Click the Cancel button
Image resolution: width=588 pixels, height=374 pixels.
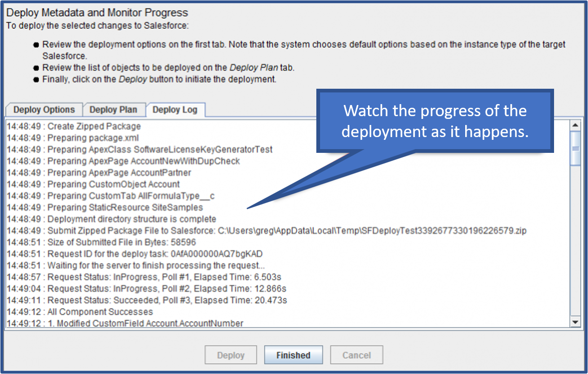point(357,355)
